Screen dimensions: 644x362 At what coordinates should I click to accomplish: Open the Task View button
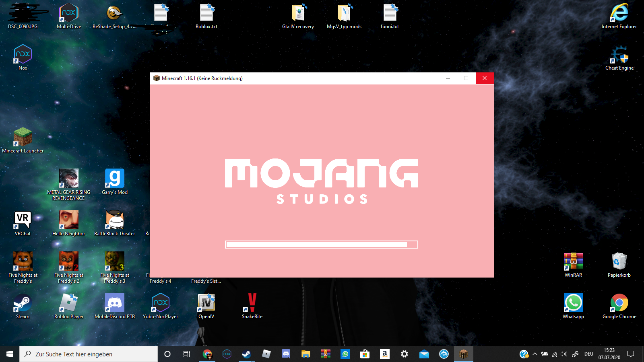point(187,354)
